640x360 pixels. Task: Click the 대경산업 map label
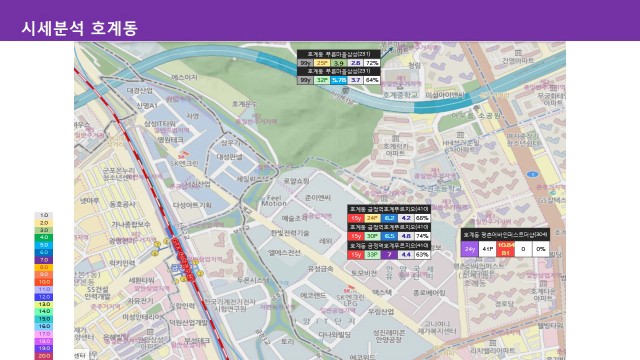coord(140,90)
